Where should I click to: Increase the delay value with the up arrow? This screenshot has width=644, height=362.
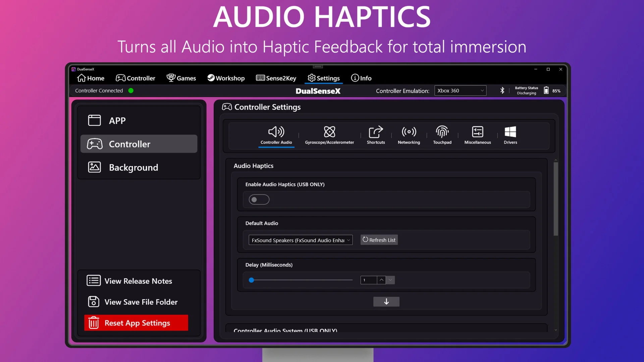coord(381,280)
